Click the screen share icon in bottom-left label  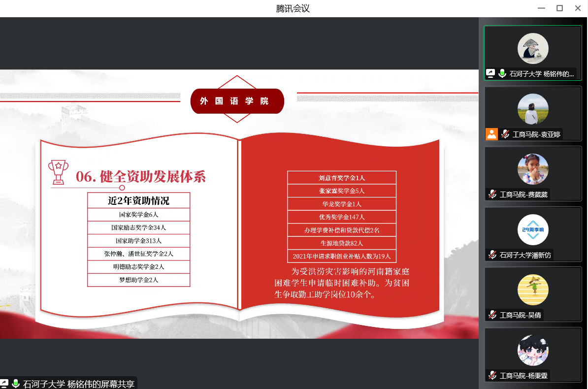coord(4,383)
